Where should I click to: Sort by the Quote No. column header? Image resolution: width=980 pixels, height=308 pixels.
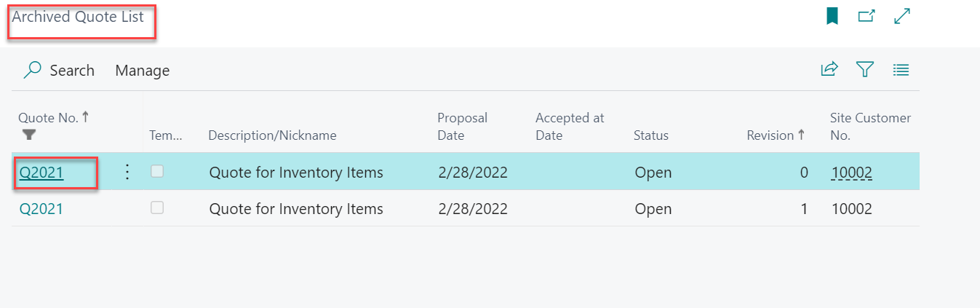(x=49, y=118)
